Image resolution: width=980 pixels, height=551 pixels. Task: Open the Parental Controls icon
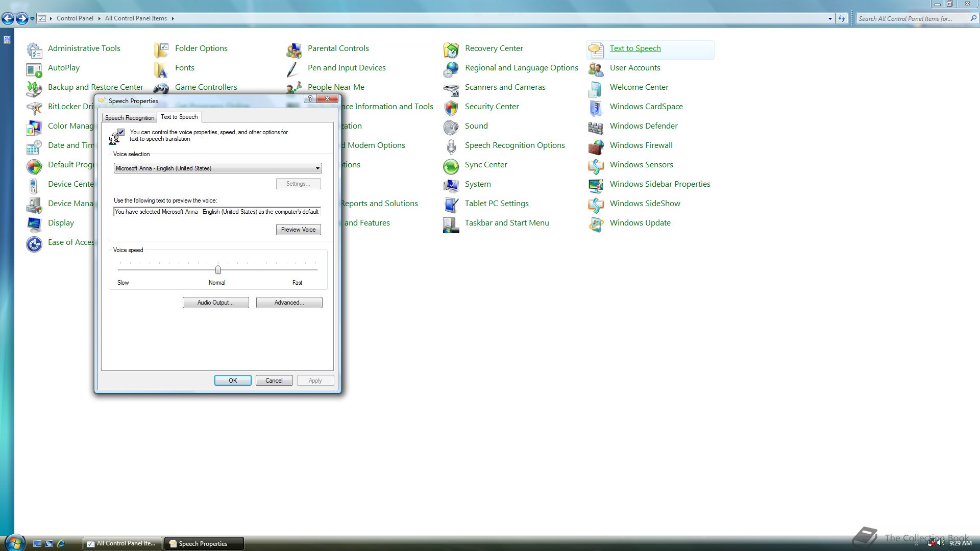click(294, 49)
